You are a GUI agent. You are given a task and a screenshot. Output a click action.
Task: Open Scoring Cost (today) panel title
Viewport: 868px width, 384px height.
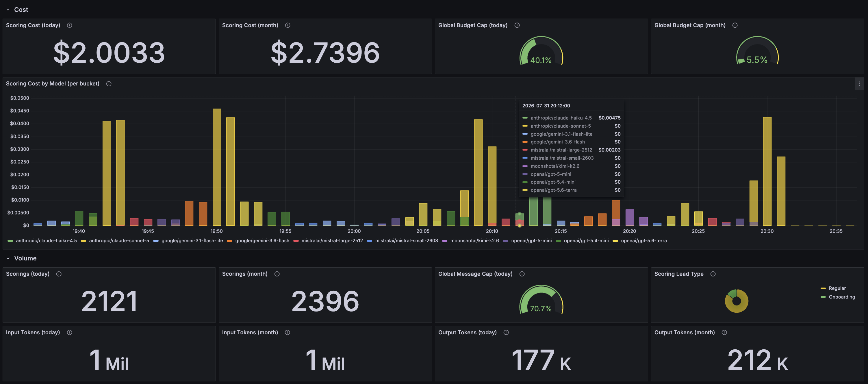click(x=33, y=25)
